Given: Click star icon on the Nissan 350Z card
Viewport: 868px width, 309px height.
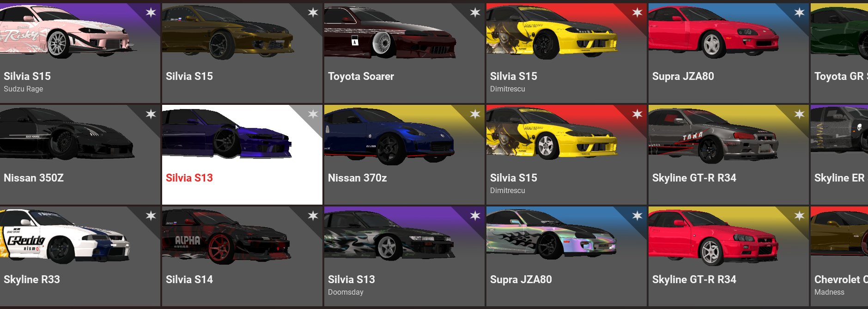Looking at the screenshot, I should pyautogui.click(x=151, y=114).
